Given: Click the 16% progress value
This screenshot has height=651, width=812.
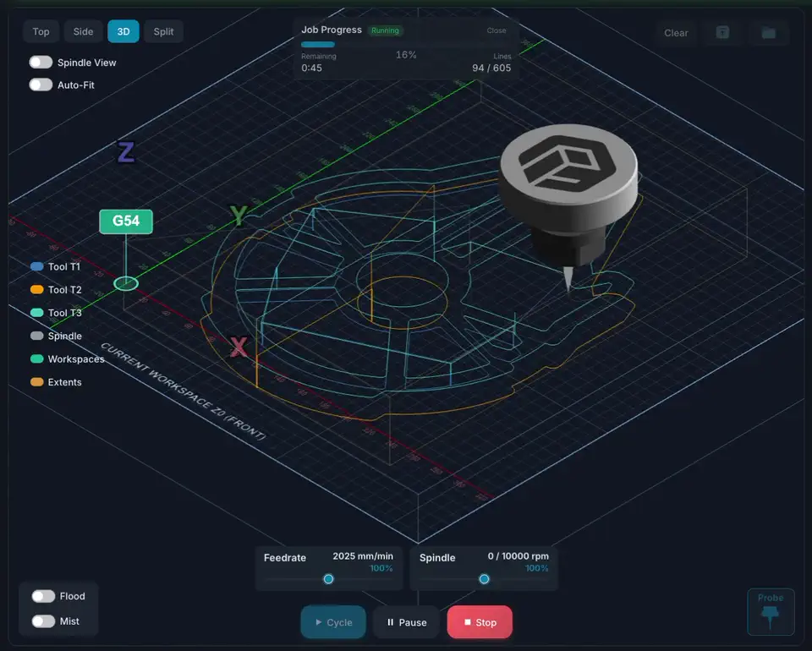Looking at the screenshot, I should point(406,55).
